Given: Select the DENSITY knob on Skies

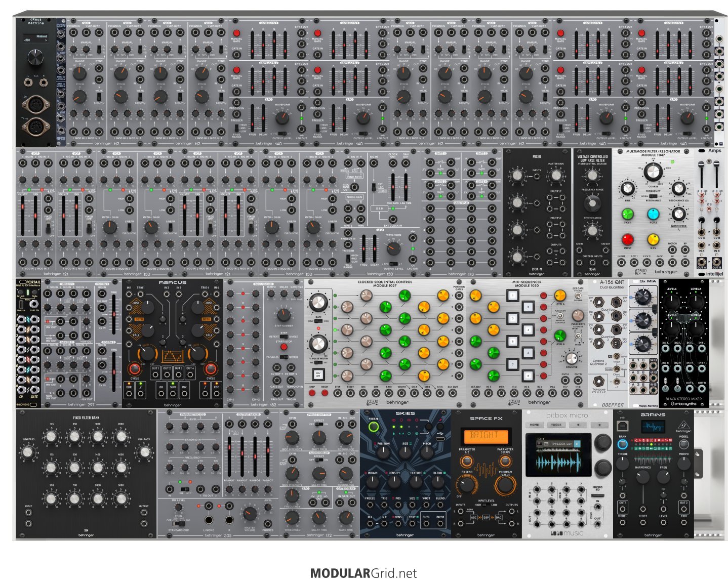Looking at the screenshot, I should click(x=394, y=482).
